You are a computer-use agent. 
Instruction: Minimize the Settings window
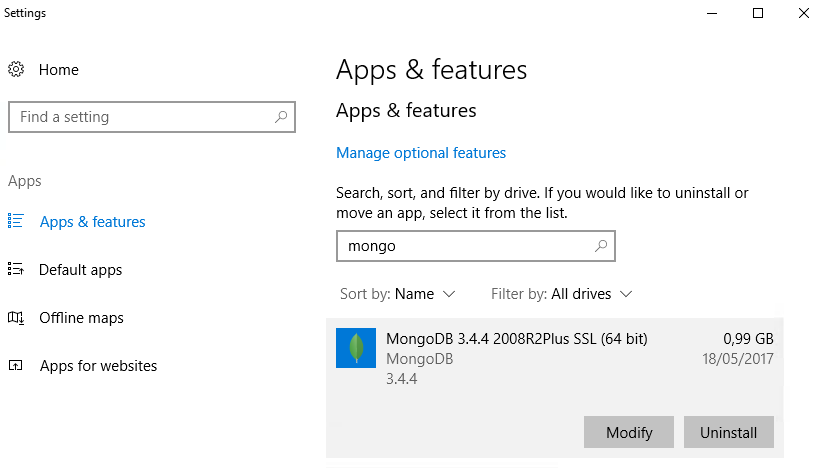point(712,13)
